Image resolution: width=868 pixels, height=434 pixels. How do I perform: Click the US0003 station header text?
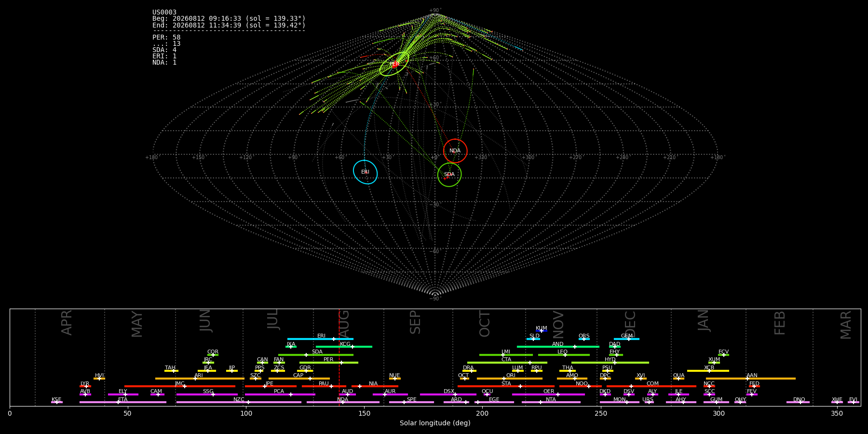[x=164, y=12]
